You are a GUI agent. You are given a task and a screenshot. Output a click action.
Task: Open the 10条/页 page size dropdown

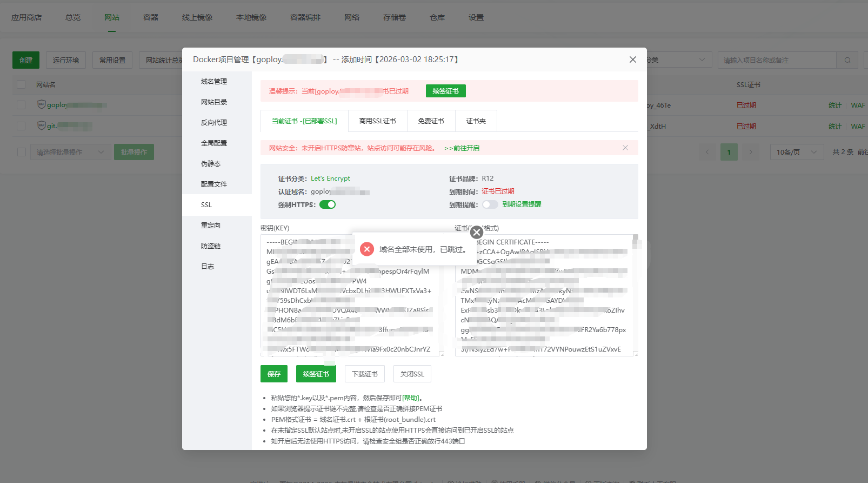coord(797,152)
